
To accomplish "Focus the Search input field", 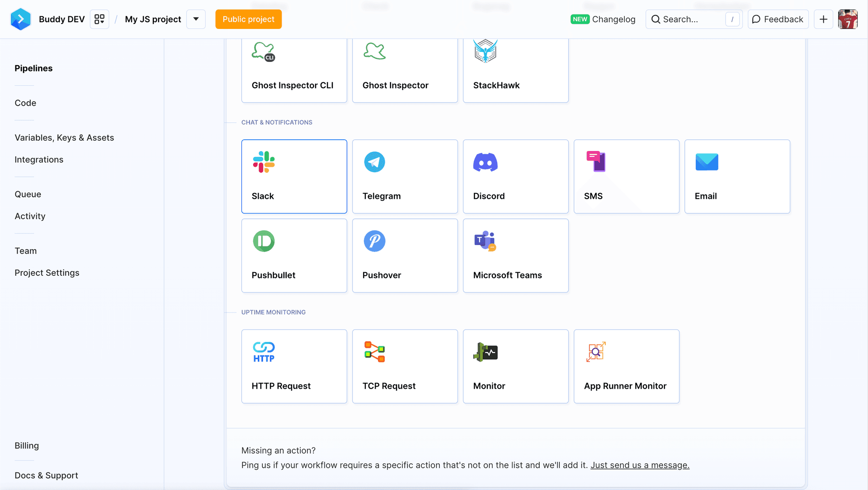I will (693, 19).
